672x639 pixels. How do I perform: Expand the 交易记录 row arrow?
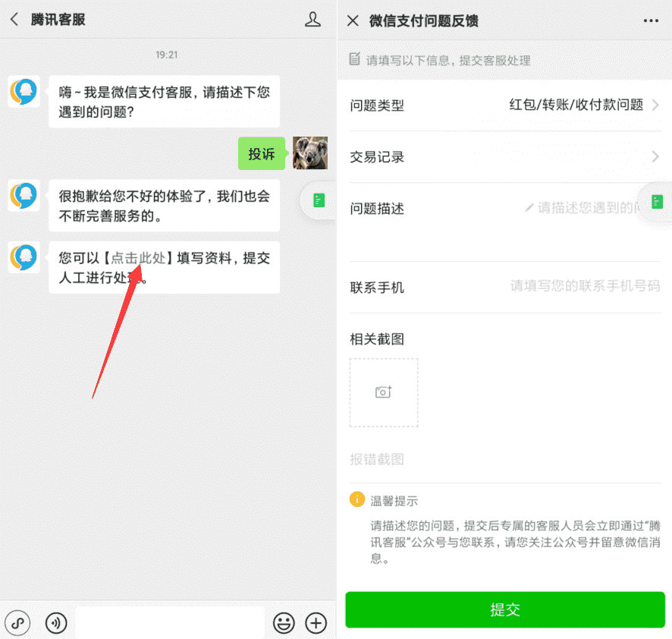(x=655, y=156)
